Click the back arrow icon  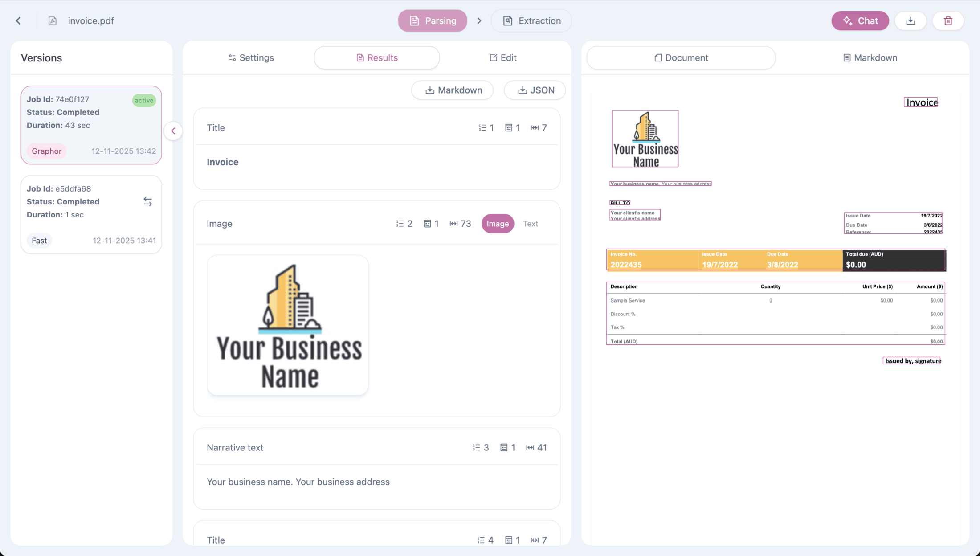click(x=18, y=20)
